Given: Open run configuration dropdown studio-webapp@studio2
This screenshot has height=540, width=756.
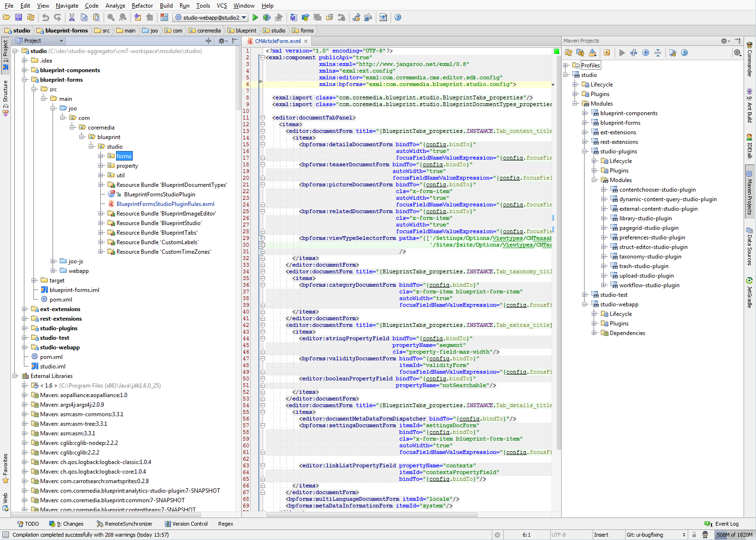Looking at the screenshot, I should [211, 18].
